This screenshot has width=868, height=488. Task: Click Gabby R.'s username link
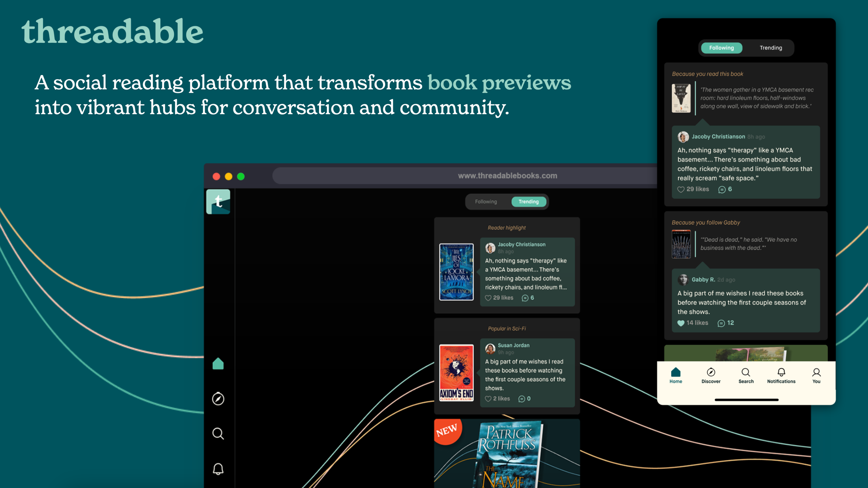click(703, 280)
